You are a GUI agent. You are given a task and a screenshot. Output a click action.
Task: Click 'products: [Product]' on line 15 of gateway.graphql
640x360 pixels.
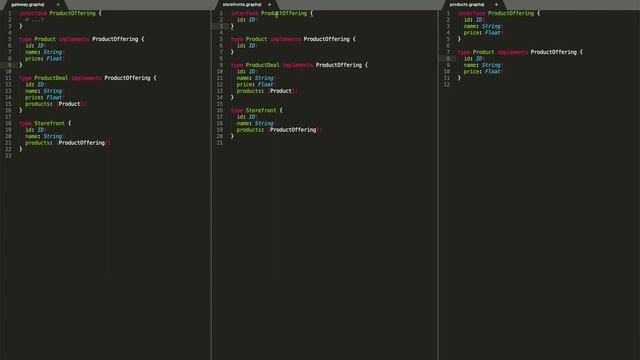click(x=56, y=104)
